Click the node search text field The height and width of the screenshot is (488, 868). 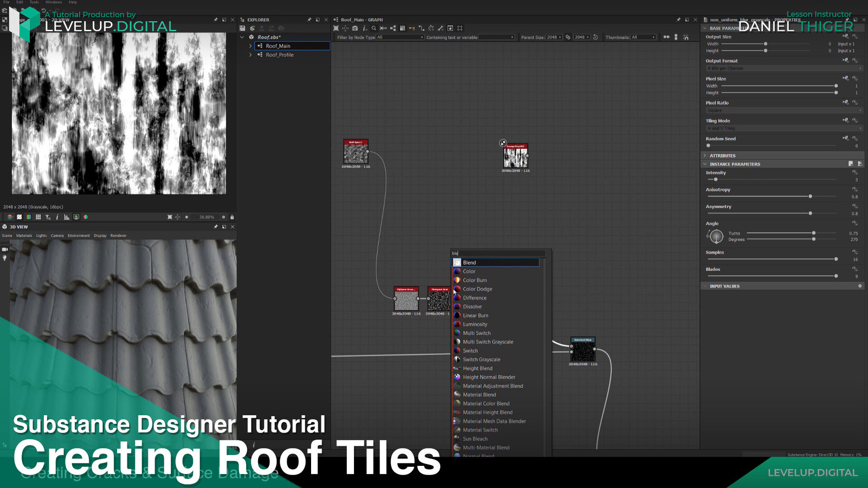pos(498,253)
